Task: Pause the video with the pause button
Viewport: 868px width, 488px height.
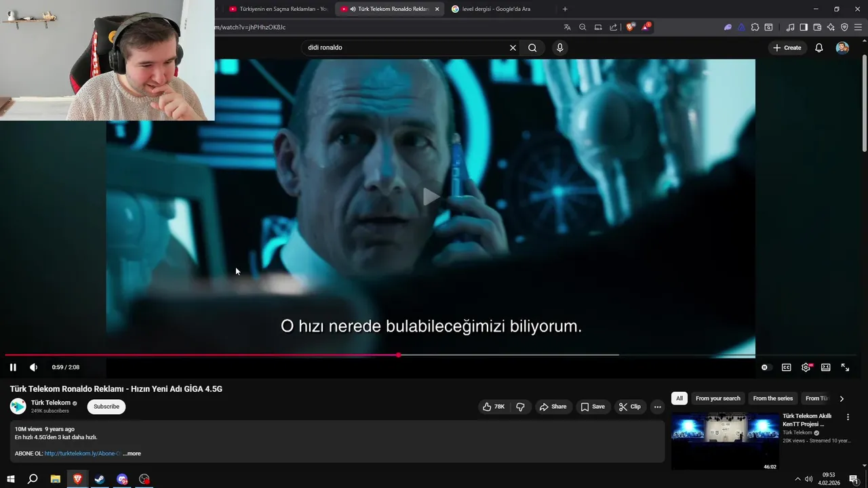Action: click(x=13, y=367)
